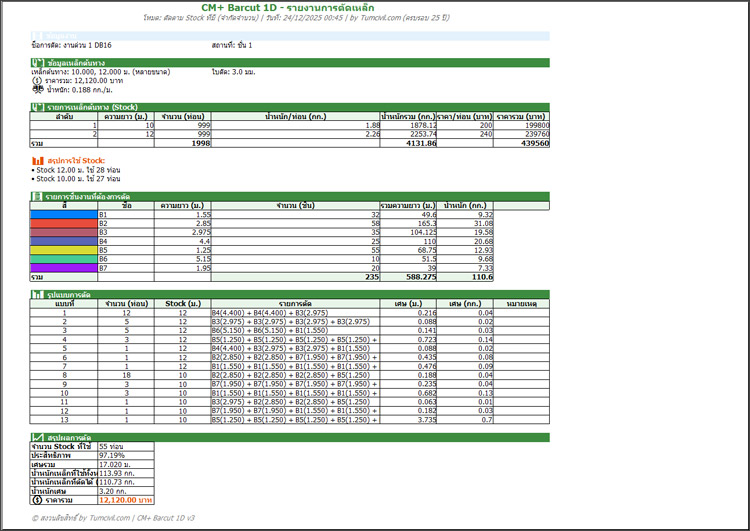Click the cutting pattern chart icon
This screenshot has width=750, height=531.
37,296
